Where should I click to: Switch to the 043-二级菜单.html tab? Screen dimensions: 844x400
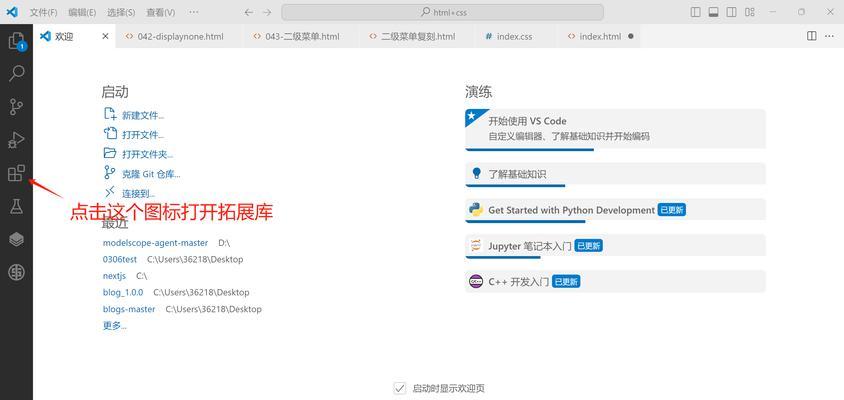coord(301,37)
